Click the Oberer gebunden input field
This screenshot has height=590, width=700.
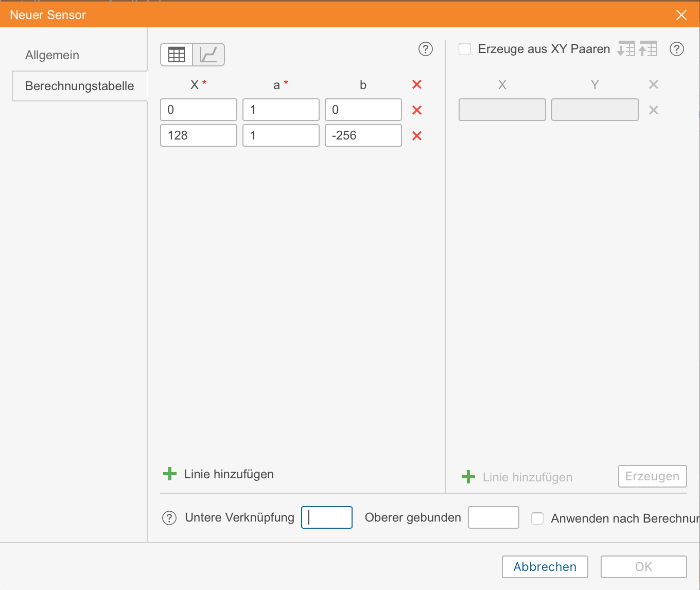[x=493, y=517]
